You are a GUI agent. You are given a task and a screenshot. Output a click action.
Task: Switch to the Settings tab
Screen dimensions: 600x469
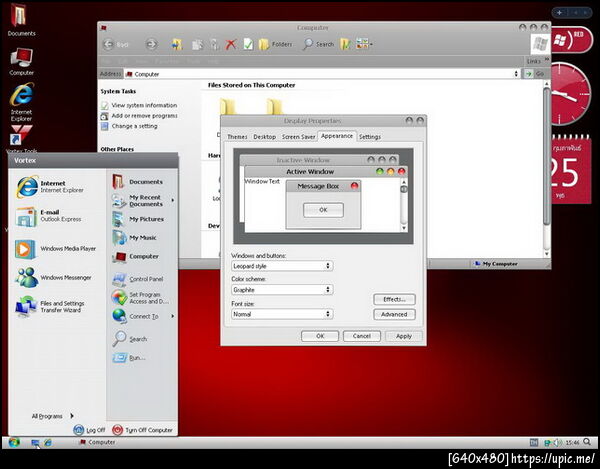click(370, 137)
